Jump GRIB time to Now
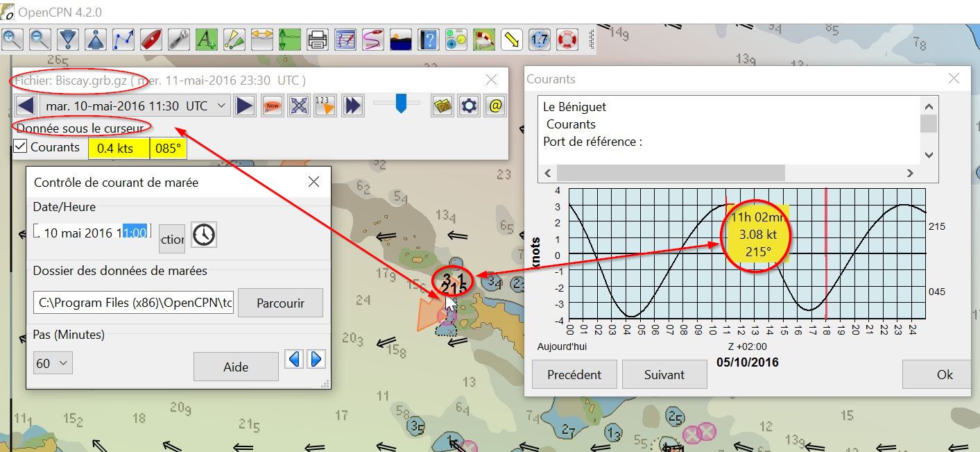980x452 pixels. coord(273,106)
